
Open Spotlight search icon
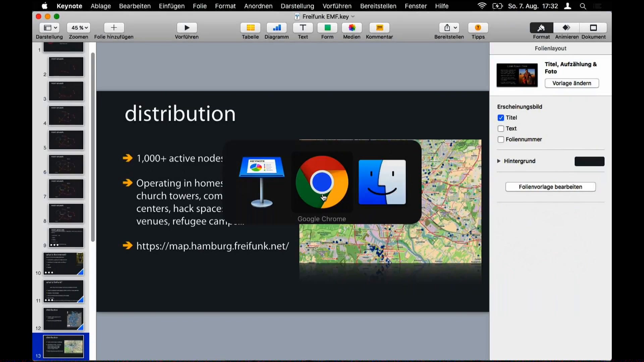click(x=583, y=6)
